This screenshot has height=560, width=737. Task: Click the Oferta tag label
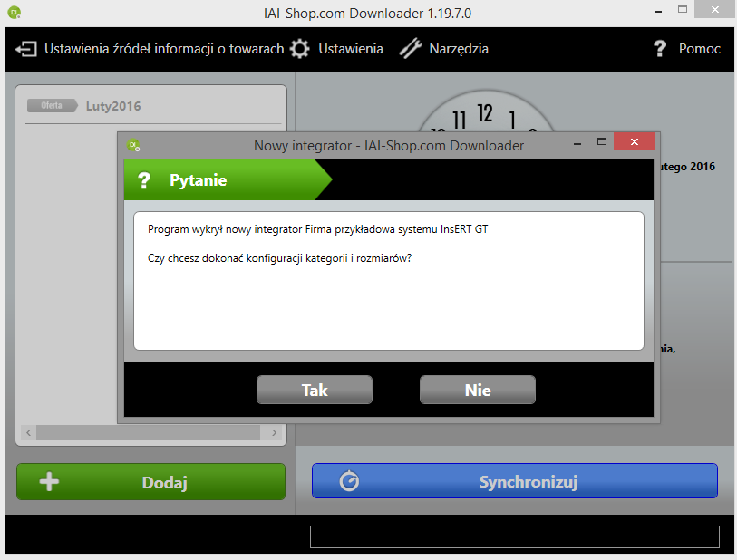tap(53, 106)
